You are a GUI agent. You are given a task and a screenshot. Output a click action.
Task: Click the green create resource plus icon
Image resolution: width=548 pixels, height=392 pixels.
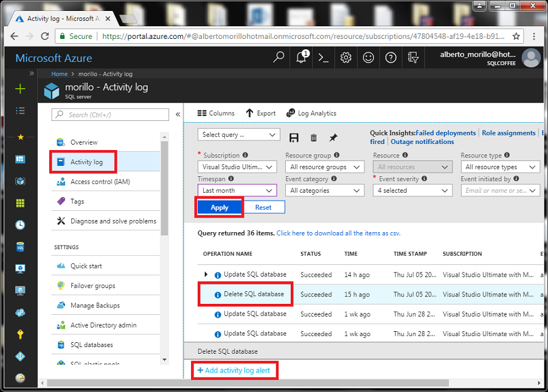click(20, 89)
